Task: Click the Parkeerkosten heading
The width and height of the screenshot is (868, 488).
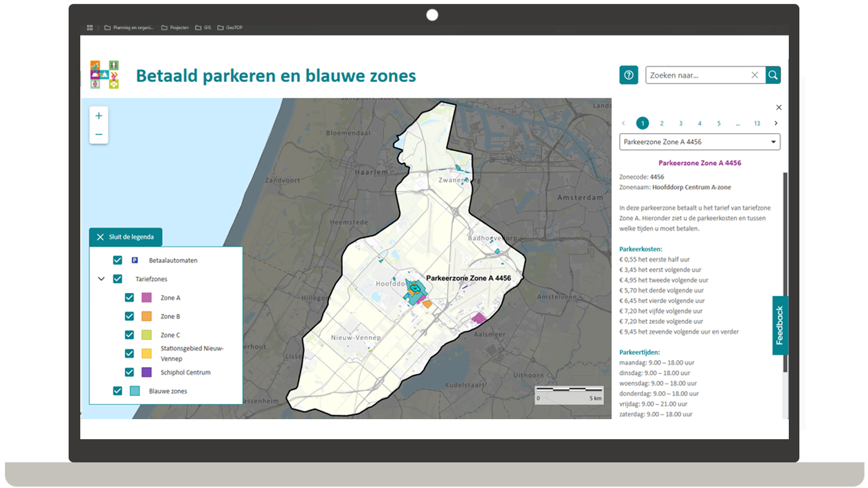Action: click(641, 249)
